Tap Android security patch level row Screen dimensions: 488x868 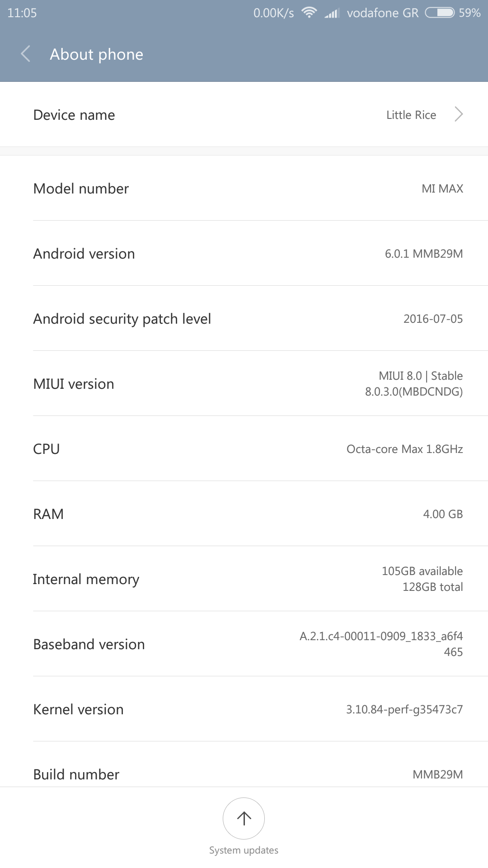pos(244,319)
